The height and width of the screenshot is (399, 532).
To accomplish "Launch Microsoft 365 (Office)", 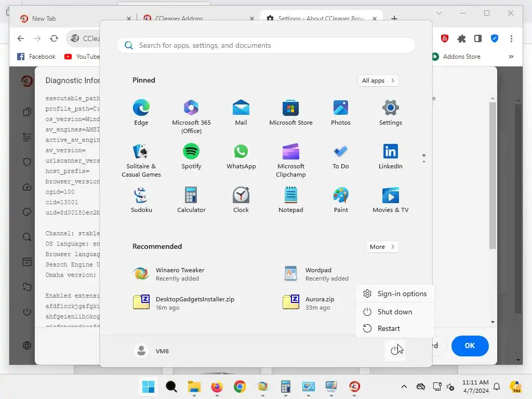I will click(191, 117).
